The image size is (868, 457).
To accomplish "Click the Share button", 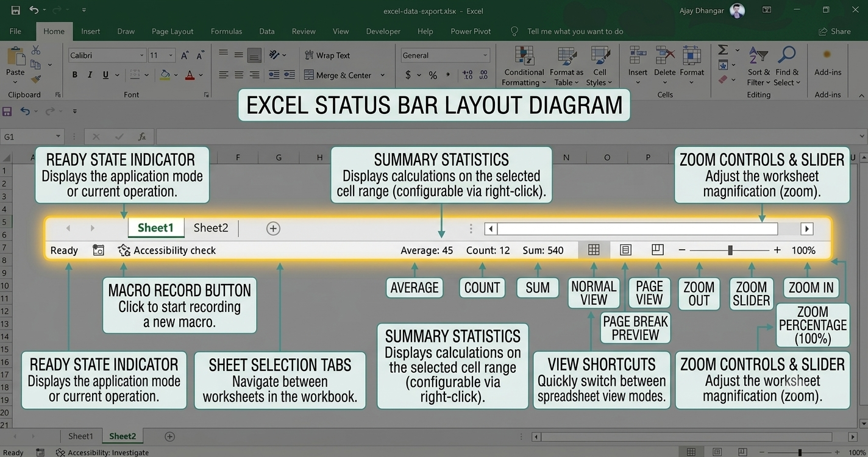I will 834,31.
